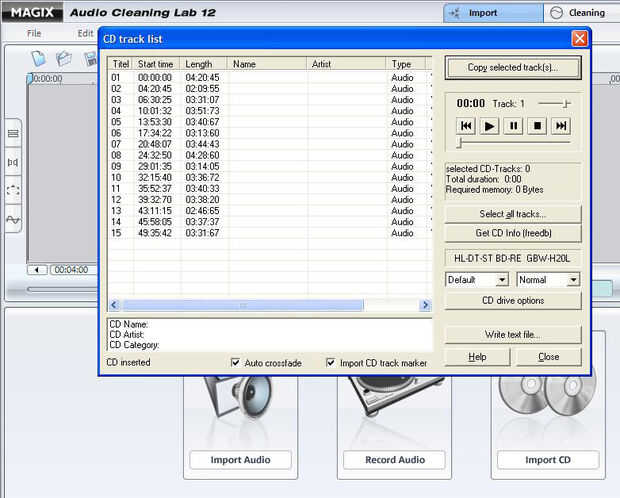Screen dimensions: 620x498
Task: Click the main timeline scrollbar below the waveform
Action: point(61,290)
